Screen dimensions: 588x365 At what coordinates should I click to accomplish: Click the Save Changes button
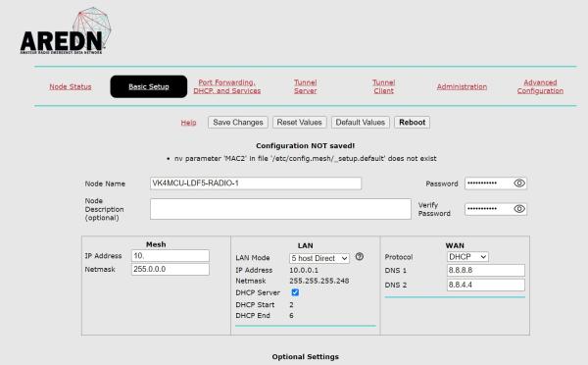point(238,123)
